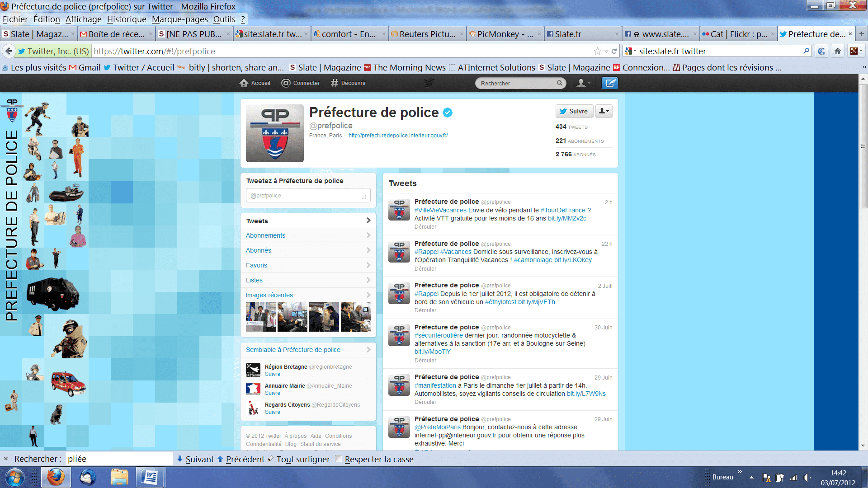
Task: Click the Préfecture de police profile avatar
Action: (x=275, y=133)
